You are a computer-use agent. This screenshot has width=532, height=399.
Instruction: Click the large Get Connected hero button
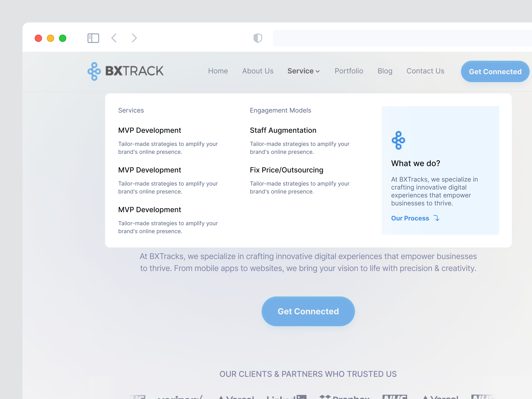[x=308, y=311]
